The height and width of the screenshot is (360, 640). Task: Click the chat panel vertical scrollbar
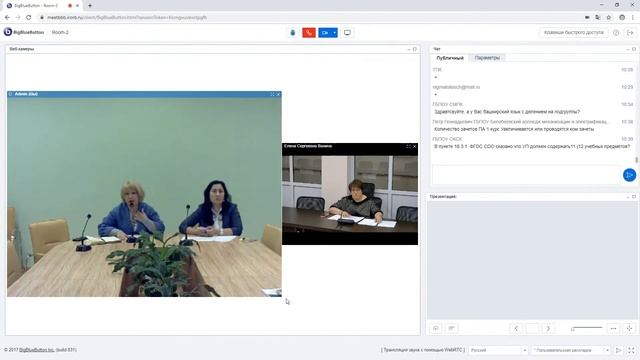(x=636, y=160)
